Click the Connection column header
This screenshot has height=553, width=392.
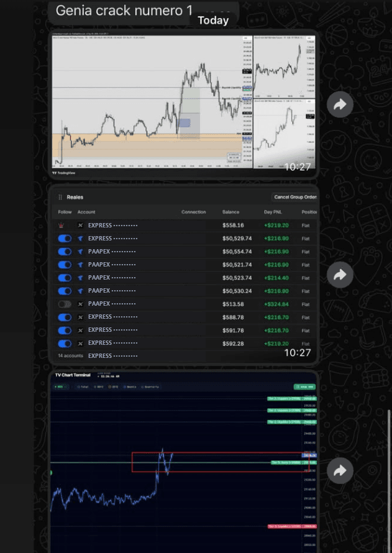[194, 212]
